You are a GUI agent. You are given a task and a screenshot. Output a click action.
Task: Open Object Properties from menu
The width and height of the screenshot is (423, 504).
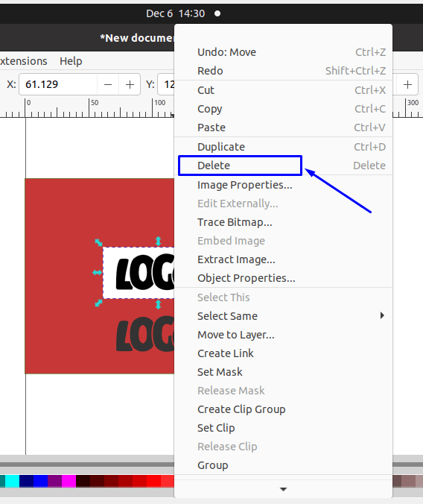(283, 278)
